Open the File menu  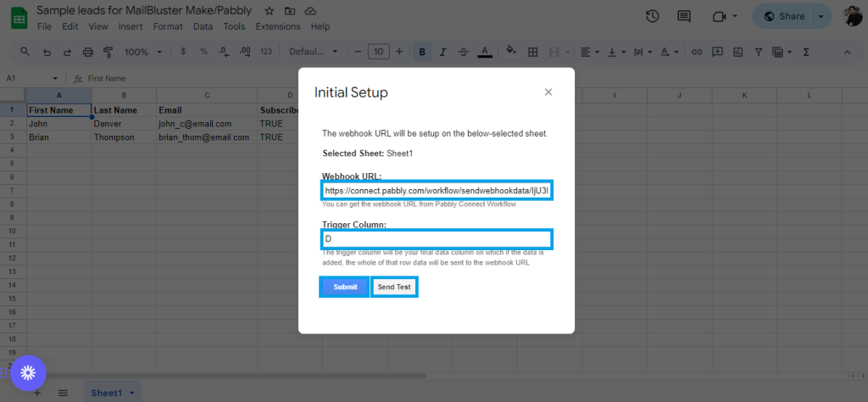(44, 26)
